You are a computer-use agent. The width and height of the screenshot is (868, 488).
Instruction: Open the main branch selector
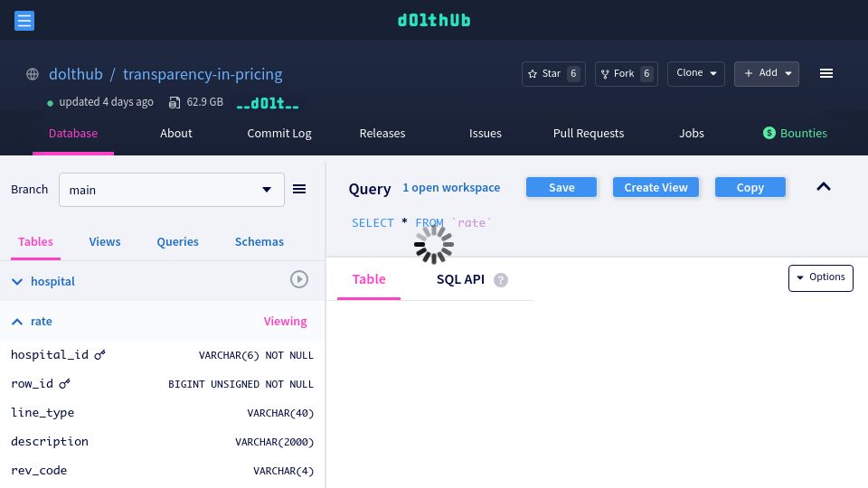pyautogui.click(x=172, y=190)
